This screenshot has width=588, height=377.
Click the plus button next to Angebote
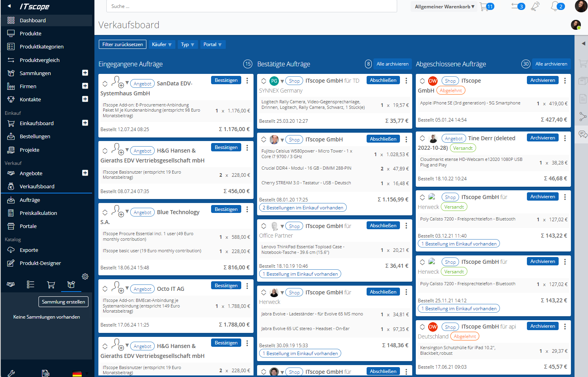click(x=85, y=173)
